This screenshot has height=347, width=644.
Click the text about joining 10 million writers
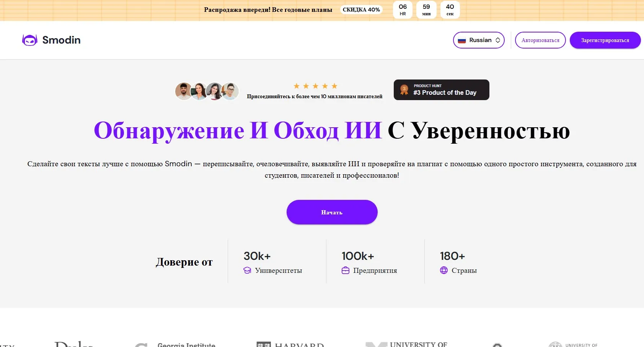[x=315, y=96]
